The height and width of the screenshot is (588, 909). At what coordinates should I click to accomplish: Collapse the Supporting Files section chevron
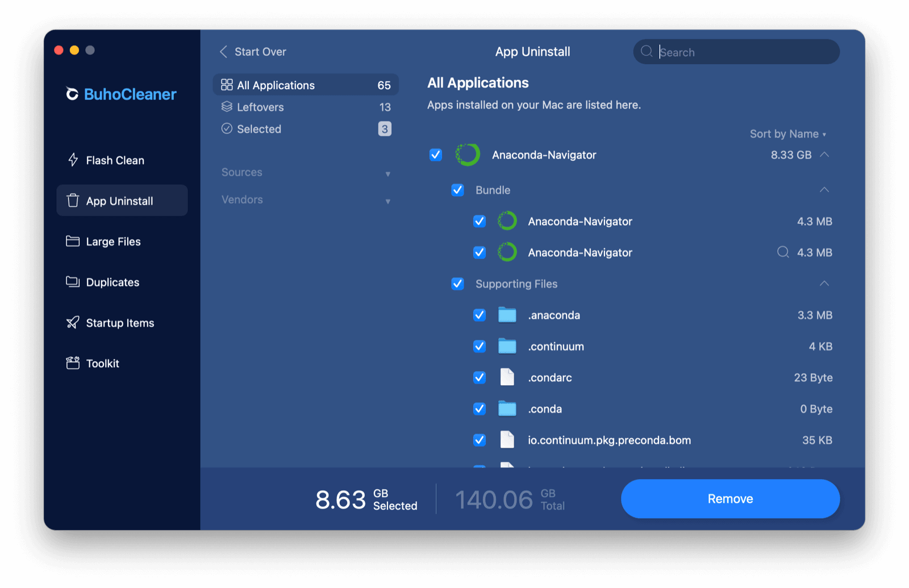coord(824,283)
